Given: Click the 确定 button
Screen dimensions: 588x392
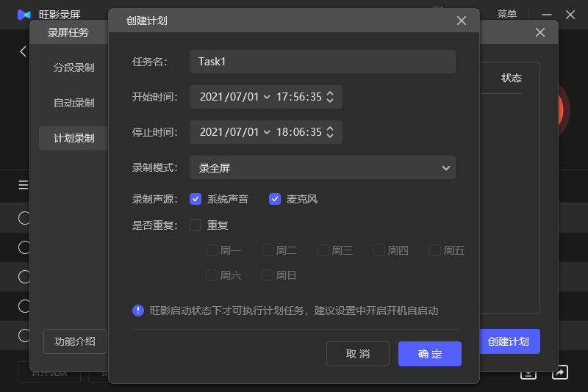Looking at the screenshot, I should pyautogui.click(x=430, y=354).
